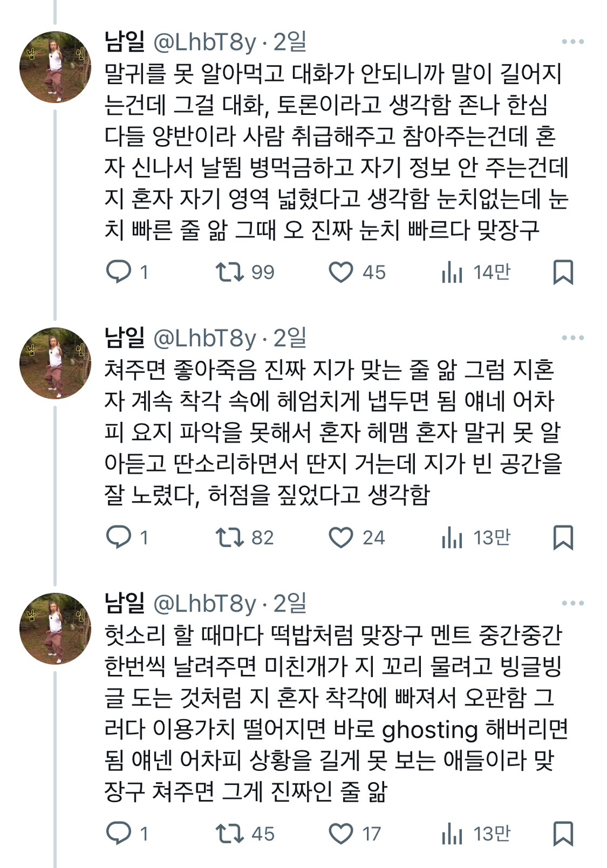Retweet the post with 82 retweets
The image size is (607, 868).
click(x=229, y=537)
